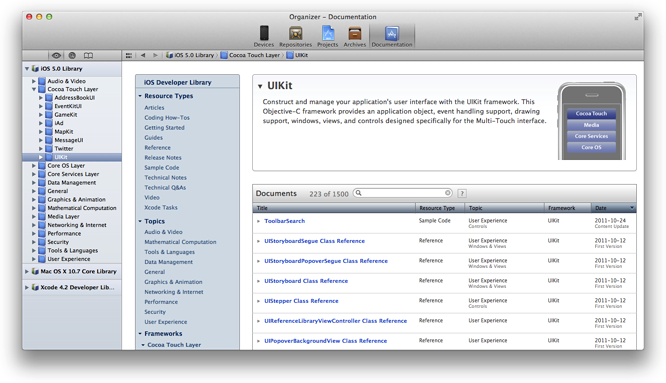Click Cocoa Touch Layer breadcrumb
The width and height of the screenshot is (666, 383).
[x=250, y=55]
